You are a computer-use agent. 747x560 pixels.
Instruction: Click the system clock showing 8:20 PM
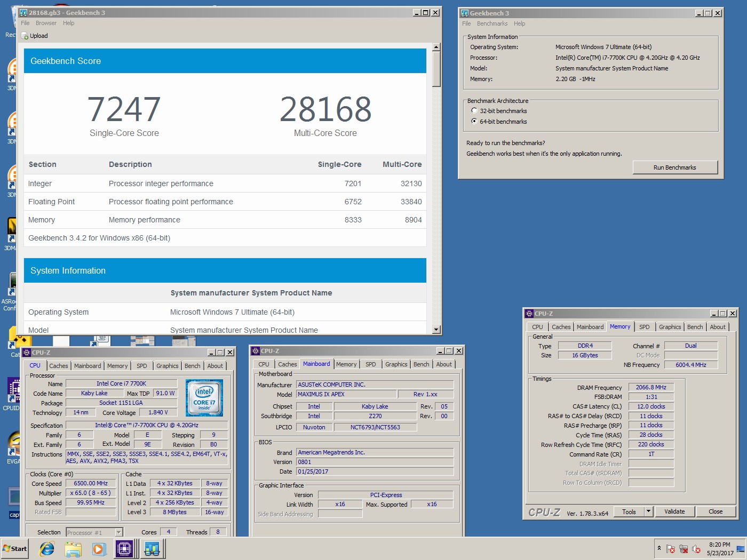720,549
